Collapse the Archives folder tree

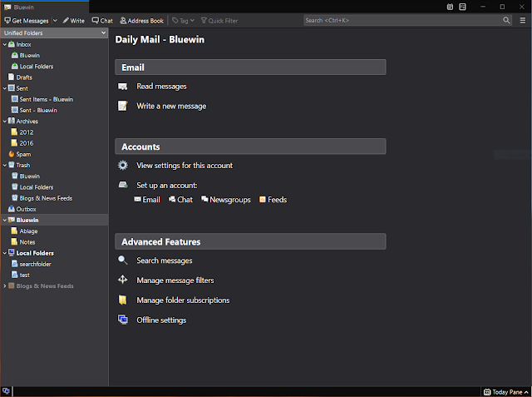[x=4, y=122]
